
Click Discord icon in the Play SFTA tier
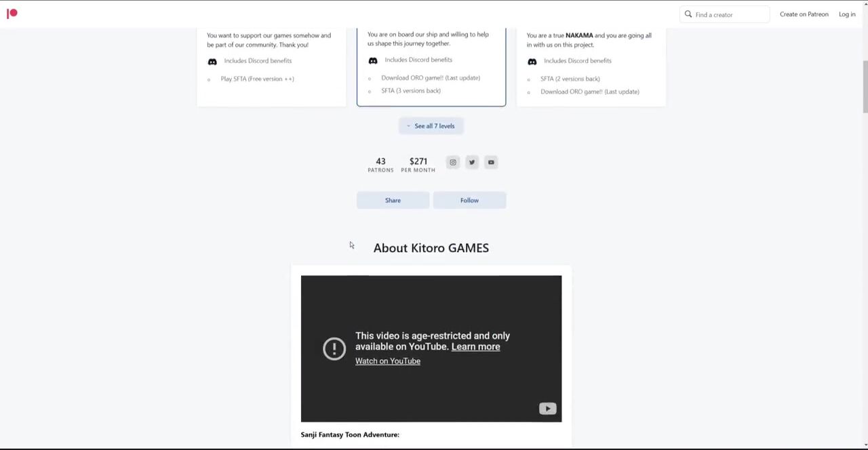click(212, 61)
